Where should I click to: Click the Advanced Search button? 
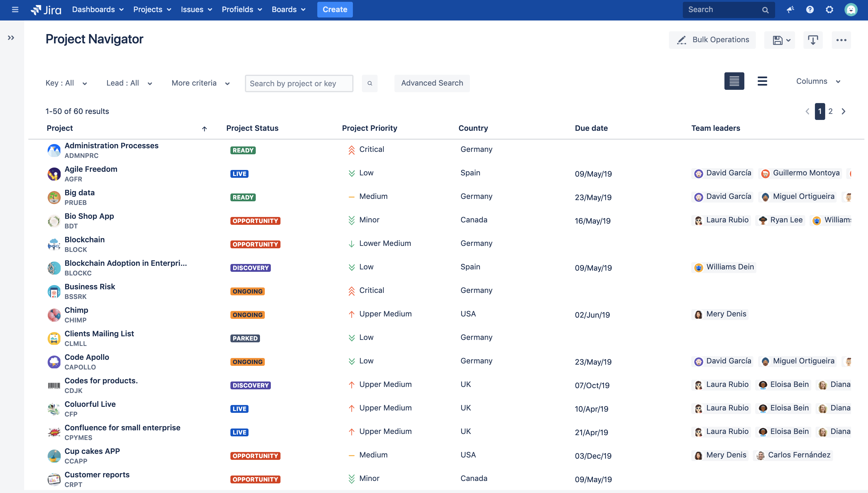point(432,82)
